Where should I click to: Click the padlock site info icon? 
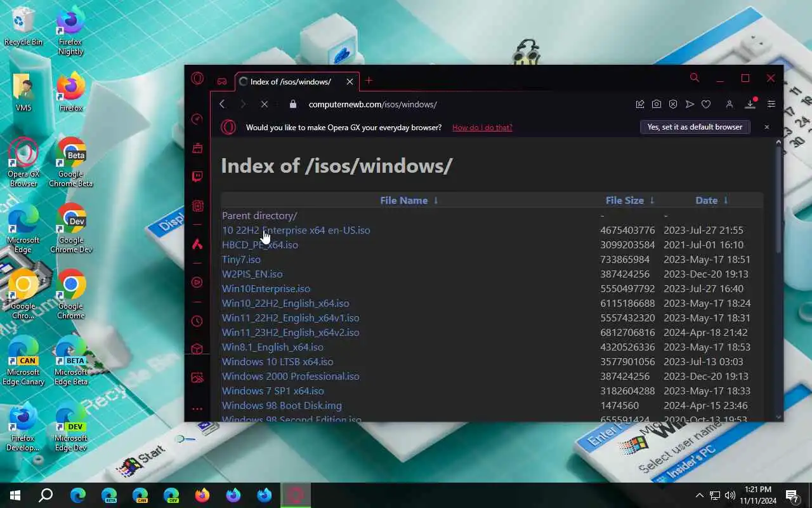pos(292,104)
